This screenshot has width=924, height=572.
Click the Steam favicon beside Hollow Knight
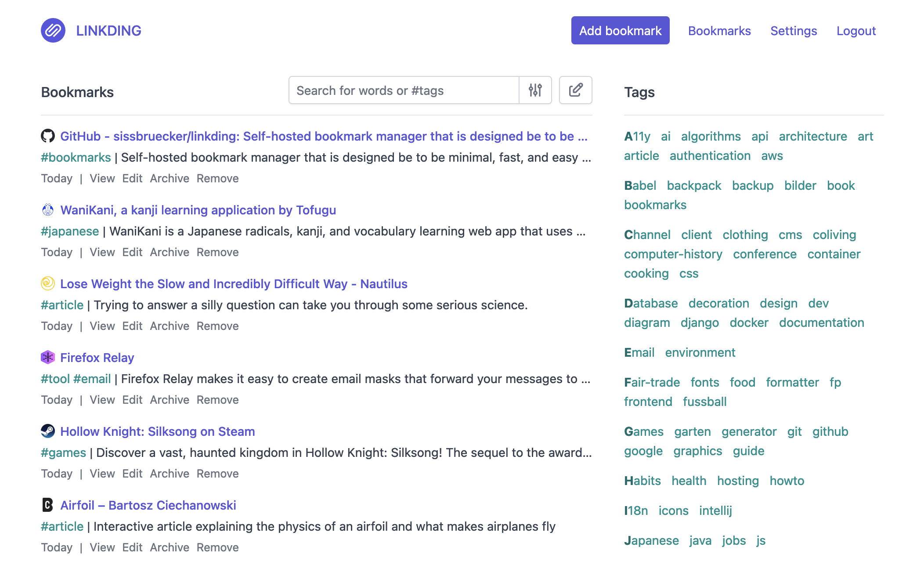[x=48, y=431]
